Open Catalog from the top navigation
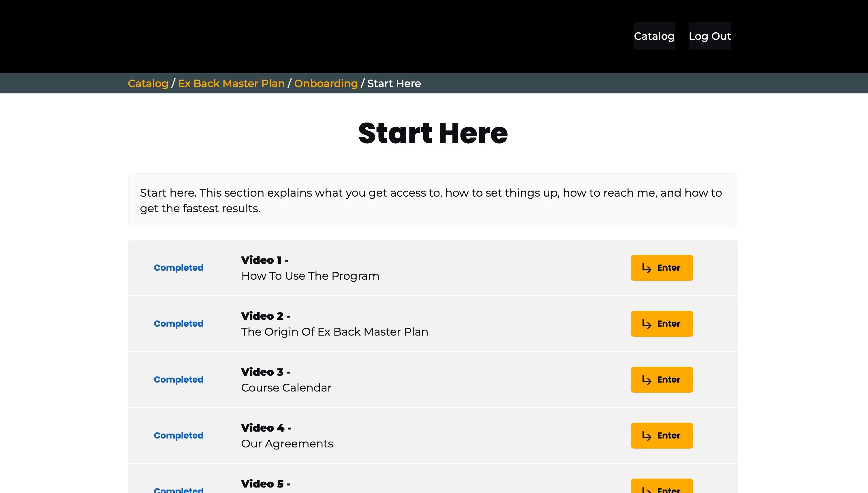Image resolution: width=868 pixels, height=493 pixels. (654, 36)
